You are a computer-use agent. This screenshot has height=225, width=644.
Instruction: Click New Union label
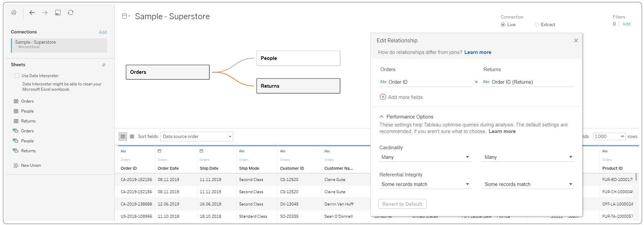31,165
